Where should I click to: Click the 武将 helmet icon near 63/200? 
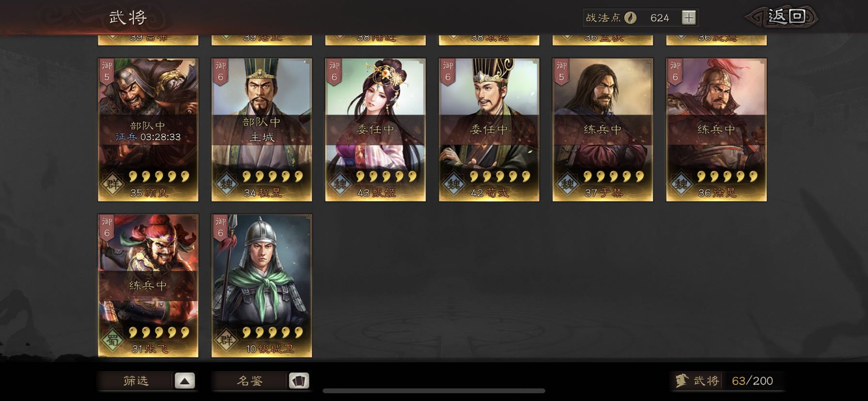pos(682,381)
